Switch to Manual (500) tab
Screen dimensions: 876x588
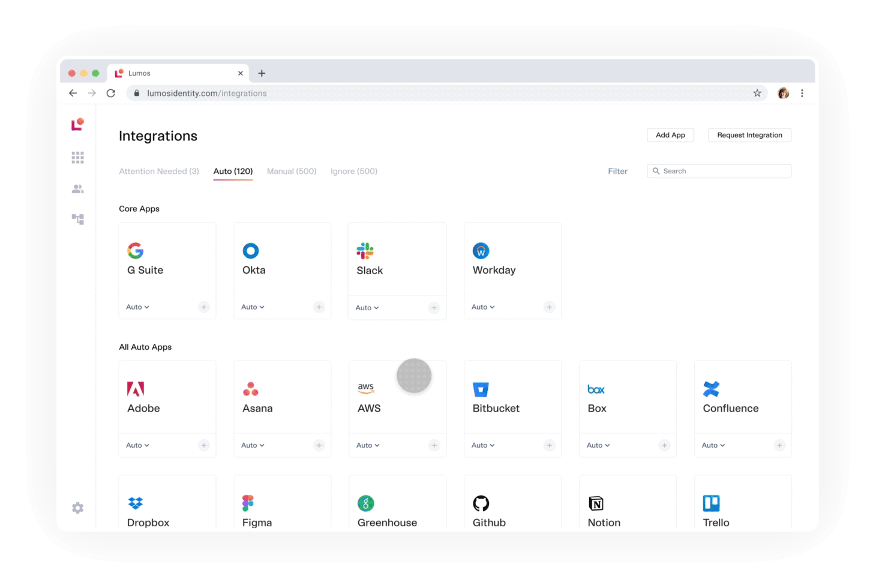(x=292, y=172)
